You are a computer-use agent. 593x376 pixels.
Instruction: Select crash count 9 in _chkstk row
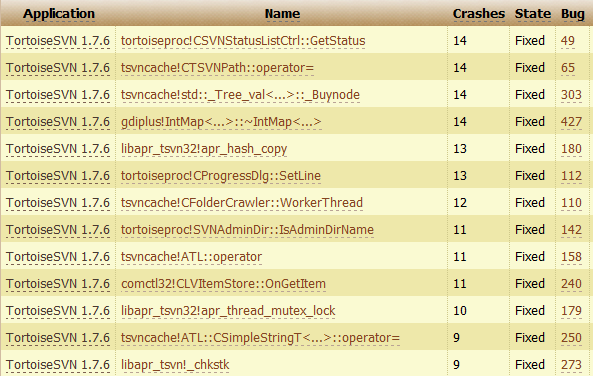(456, 365)
